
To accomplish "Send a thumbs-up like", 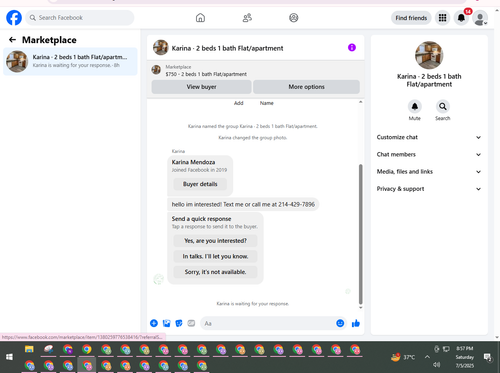I will click(356, 323).
